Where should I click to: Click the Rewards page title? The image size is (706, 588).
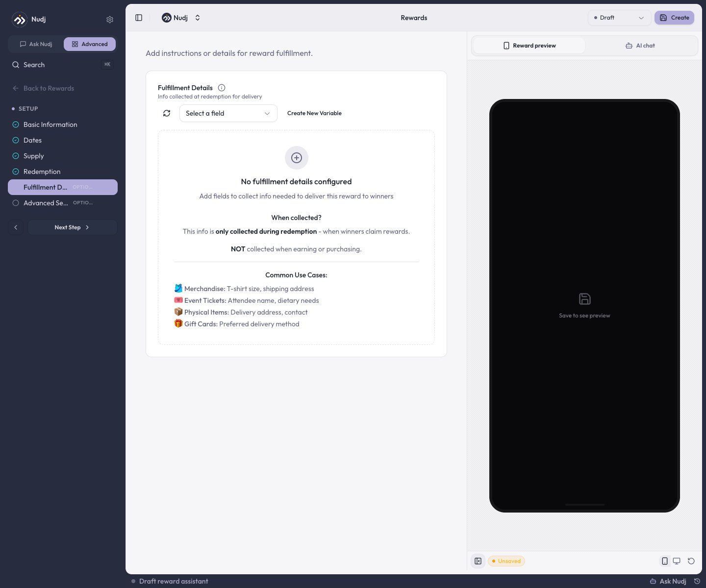click(x=414, y=18)
